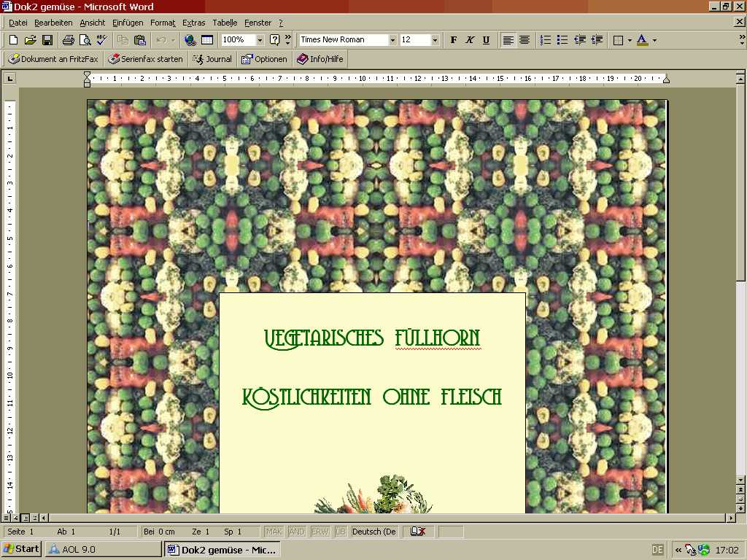Click the Insert Hyperlink icon
This screenshot has width=747, height=560.
click(190, 40)
